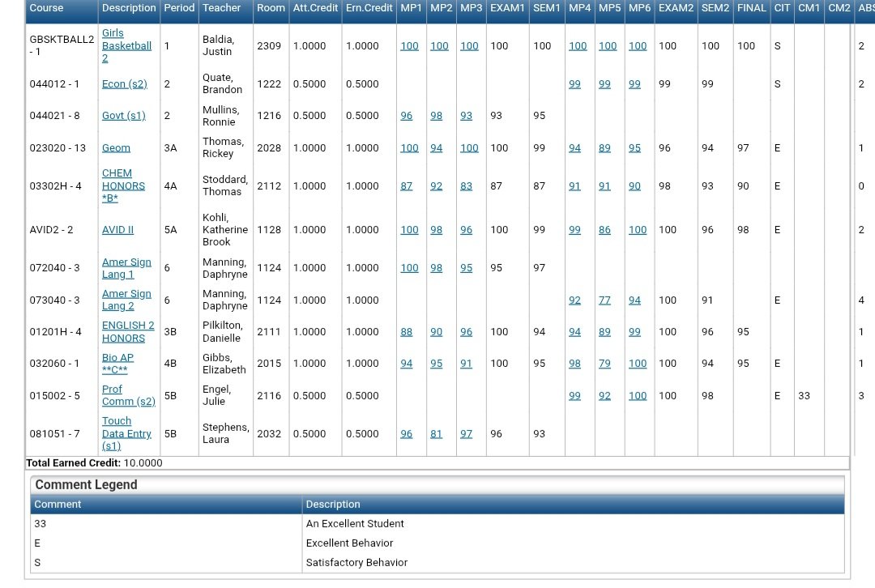The image size is (875, 588).
Task: Open the Amer Sign Lang 1 link
Action: tap(126, 268)
